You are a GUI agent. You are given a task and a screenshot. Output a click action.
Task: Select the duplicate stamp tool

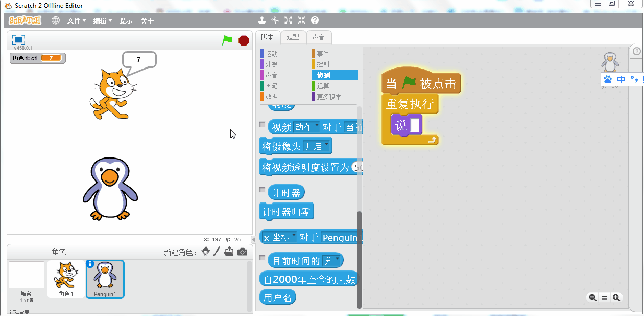click(x=262, y=20)
